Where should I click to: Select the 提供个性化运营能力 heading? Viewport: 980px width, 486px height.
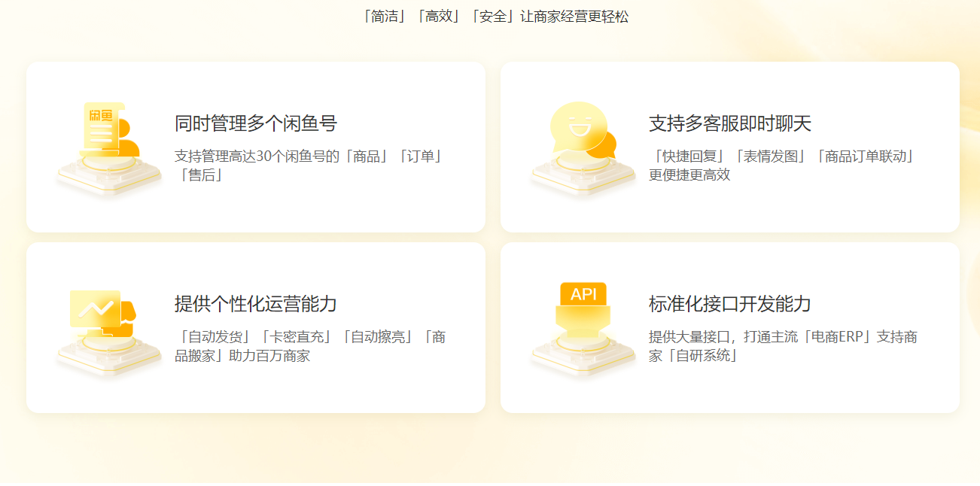click(256, 304)
